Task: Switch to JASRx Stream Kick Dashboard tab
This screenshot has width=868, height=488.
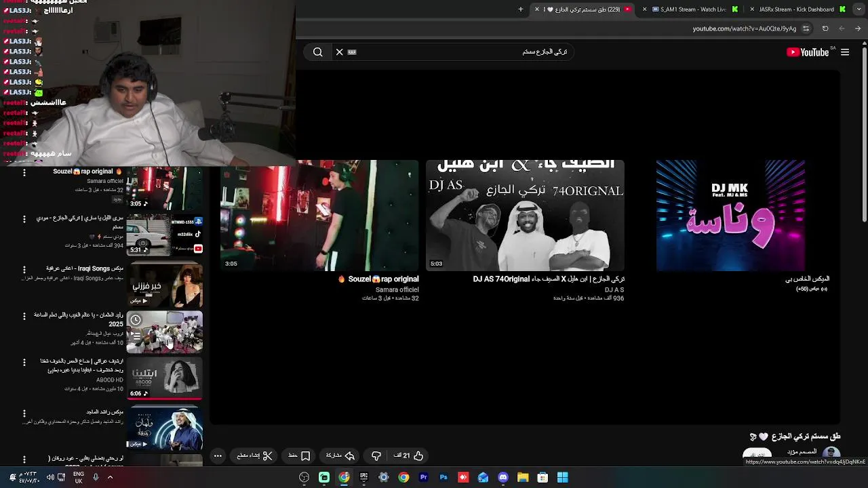Action: tap(800, 9)
